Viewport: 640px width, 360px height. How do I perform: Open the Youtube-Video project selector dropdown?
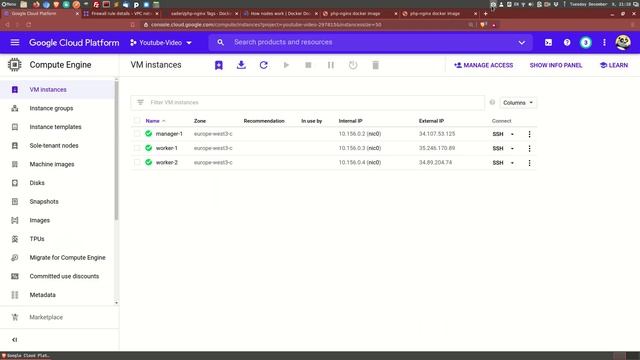pyautogui.click(x=161, y=42)
